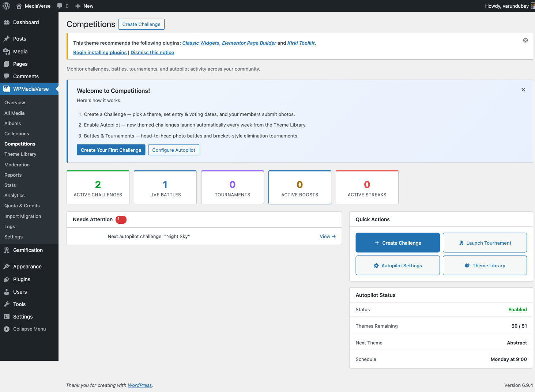The width and height of the screenshot is (535, 392).
Task: Click the WPMediaVerse sidebar icon
Action: point(7,88)
